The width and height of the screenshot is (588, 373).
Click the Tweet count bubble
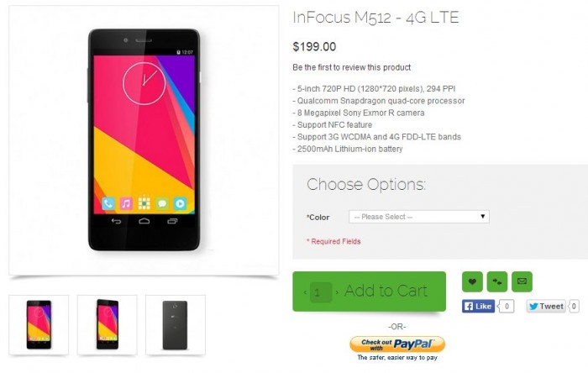[x=574, y=307]
